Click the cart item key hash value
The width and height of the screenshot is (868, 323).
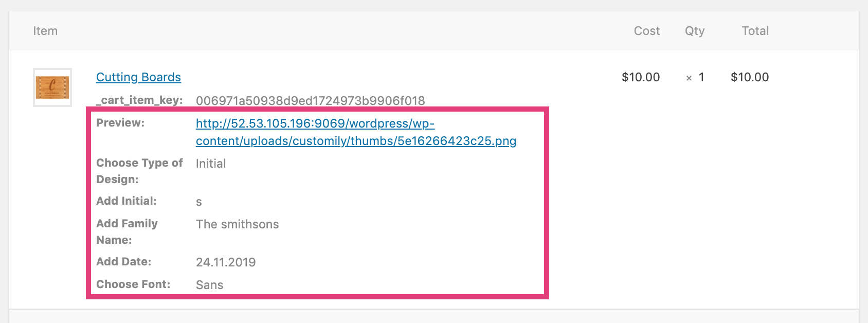[310, 100]
